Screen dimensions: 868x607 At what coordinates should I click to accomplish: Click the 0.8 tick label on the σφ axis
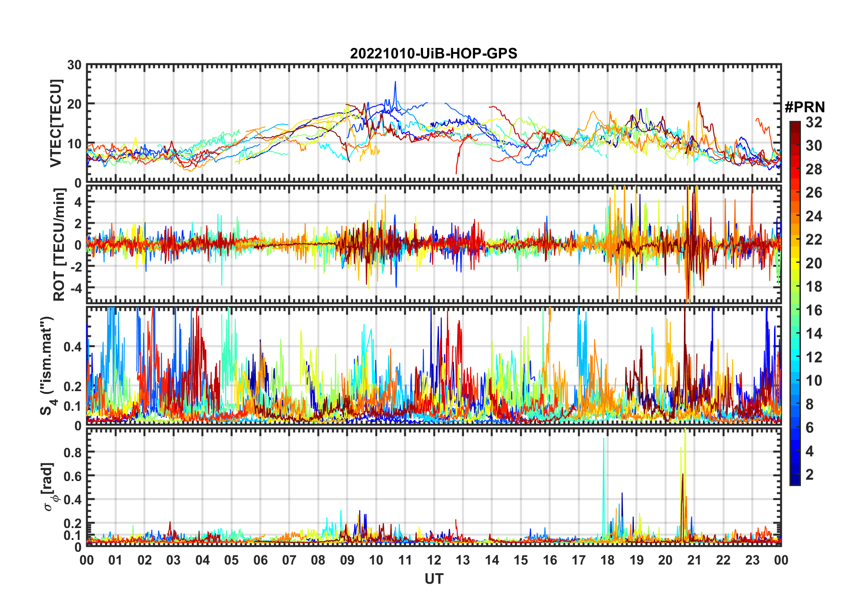(x=72, y=452)
